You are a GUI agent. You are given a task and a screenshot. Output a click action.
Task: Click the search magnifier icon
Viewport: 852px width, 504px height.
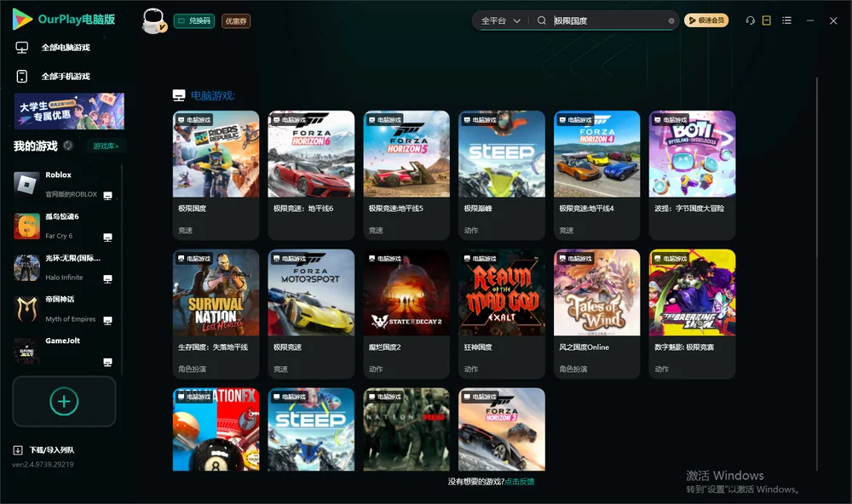point(542,20)
